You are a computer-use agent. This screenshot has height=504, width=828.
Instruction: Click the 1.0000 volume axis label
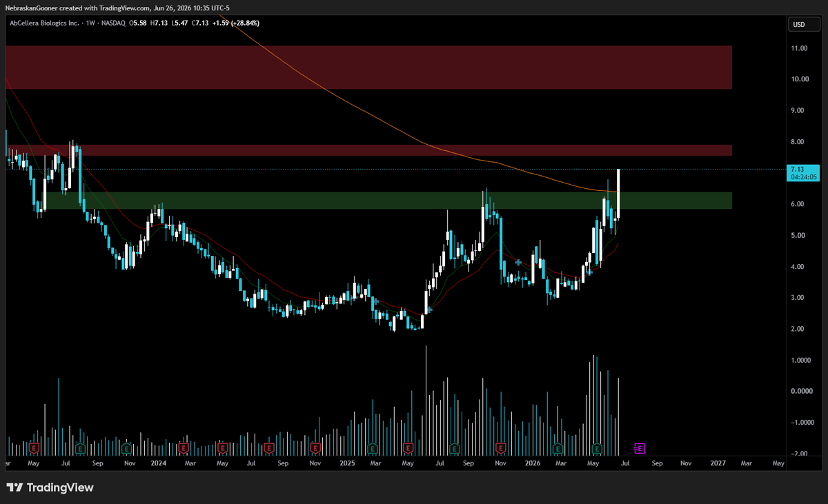tap(801, 360)
